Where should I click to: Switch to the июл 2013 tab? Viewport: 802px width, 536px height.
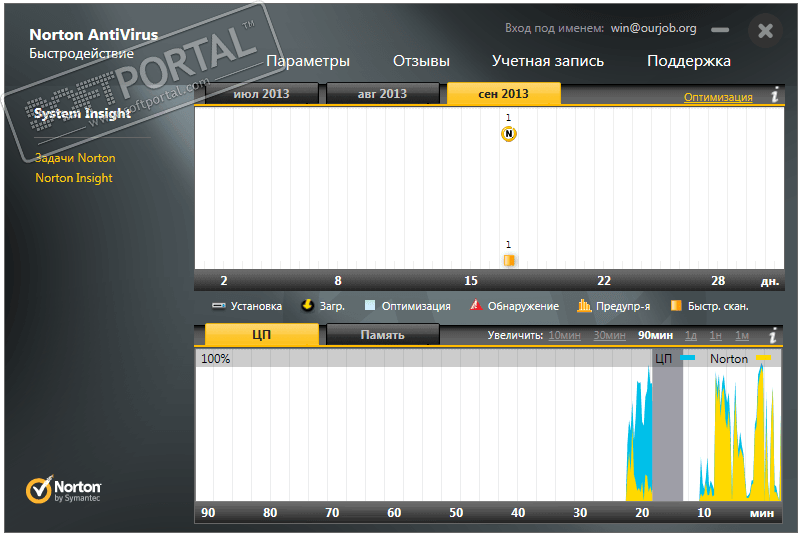pos(261,94)
